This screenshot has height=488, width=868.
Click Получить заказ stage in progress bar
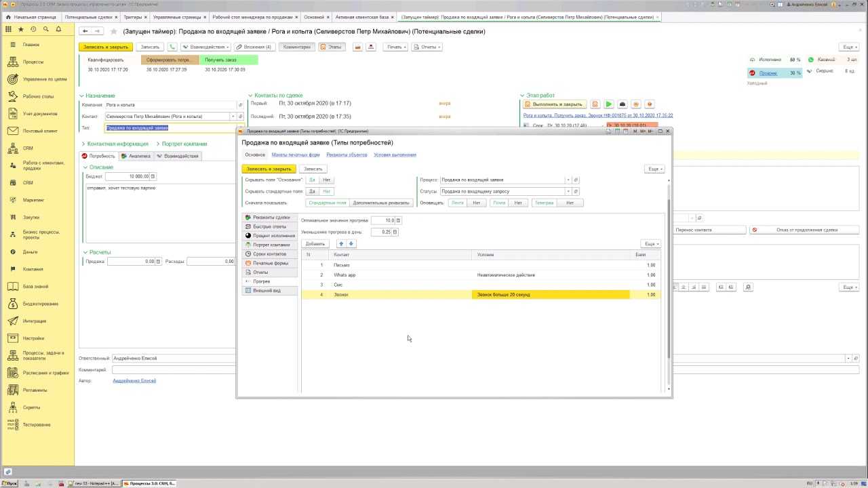(229, 60)
